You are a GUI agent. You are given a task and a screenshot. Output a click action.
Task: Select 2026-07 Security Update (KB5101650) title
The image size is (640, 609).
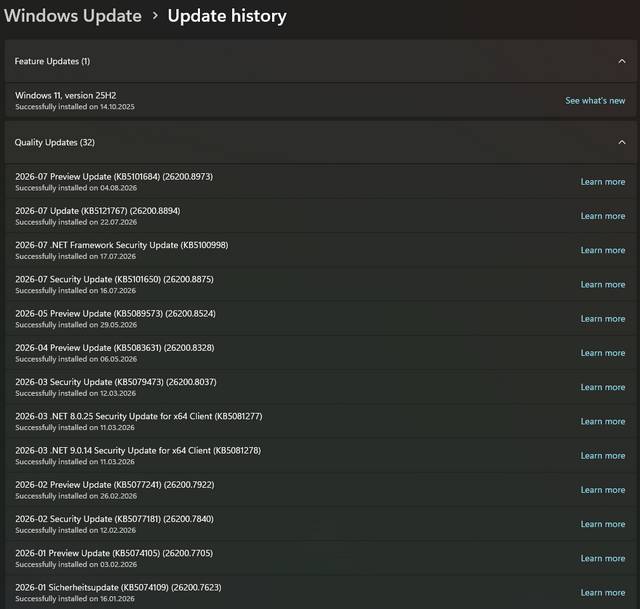pyautogui.click(x=114, y=280)
